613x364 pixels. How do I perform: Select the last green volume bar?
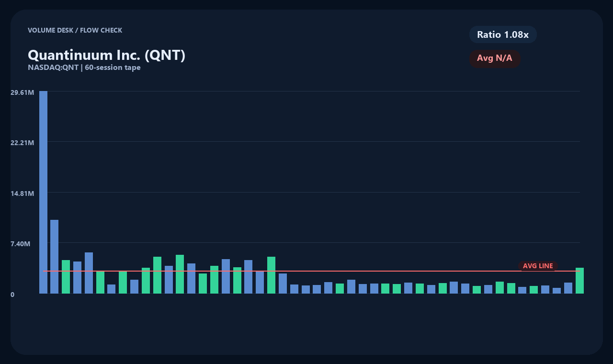(x=579, y=281)
